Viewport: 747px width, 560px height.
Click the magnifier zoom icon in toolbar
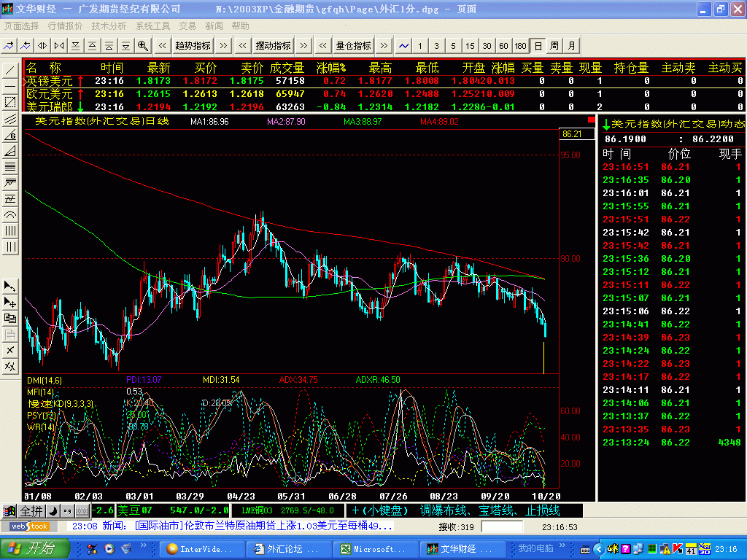(142, 46)
